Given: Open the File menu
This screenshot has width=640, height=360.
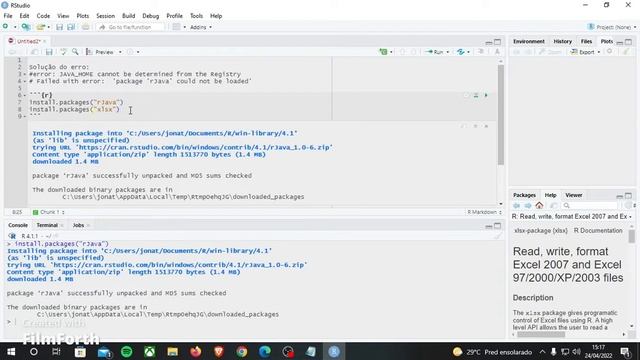Looking at the screenshot, I should (x=8, y=16).
